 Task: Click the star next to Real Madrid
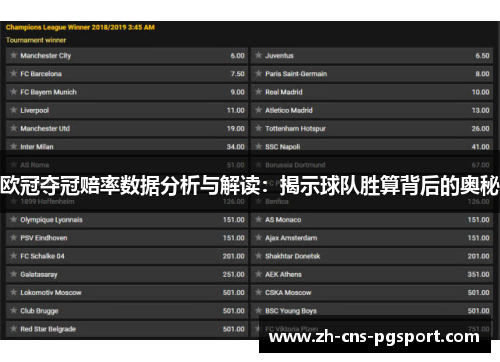[x=258, y=92]
